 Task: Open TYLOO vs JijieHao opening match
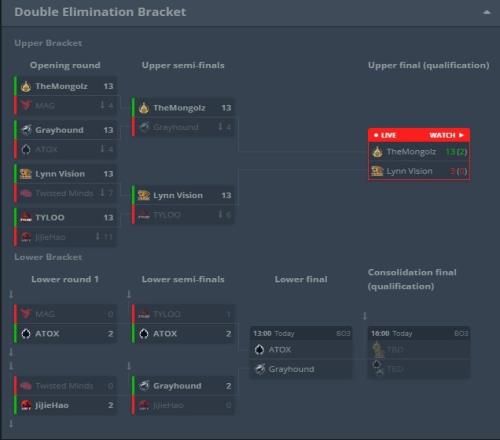(x=65, y=227)
